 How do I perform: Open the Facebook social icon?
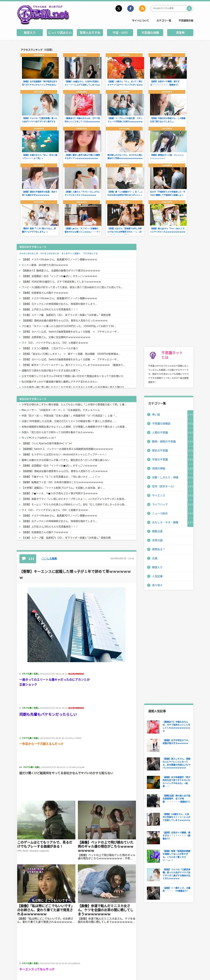coord(130,8)
